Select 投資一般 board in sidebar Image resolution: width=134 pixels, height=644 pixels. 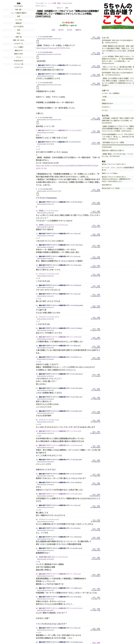pos(19,37)
